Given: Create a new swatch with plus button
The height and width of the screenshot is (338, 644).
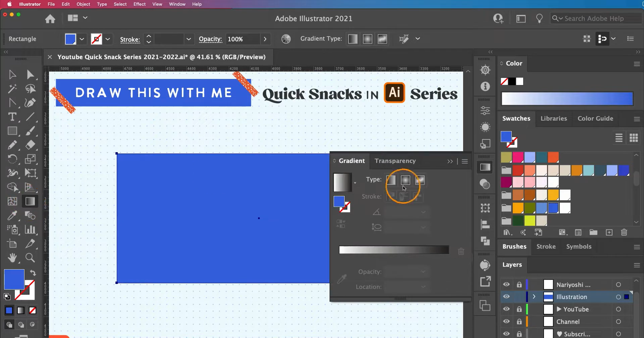Looking at the screenshot, I should pos(609,232).
